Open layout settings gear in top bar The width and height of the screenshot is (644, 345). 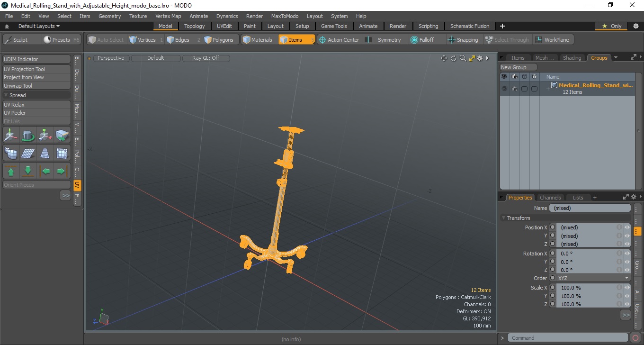pos(636,26)
